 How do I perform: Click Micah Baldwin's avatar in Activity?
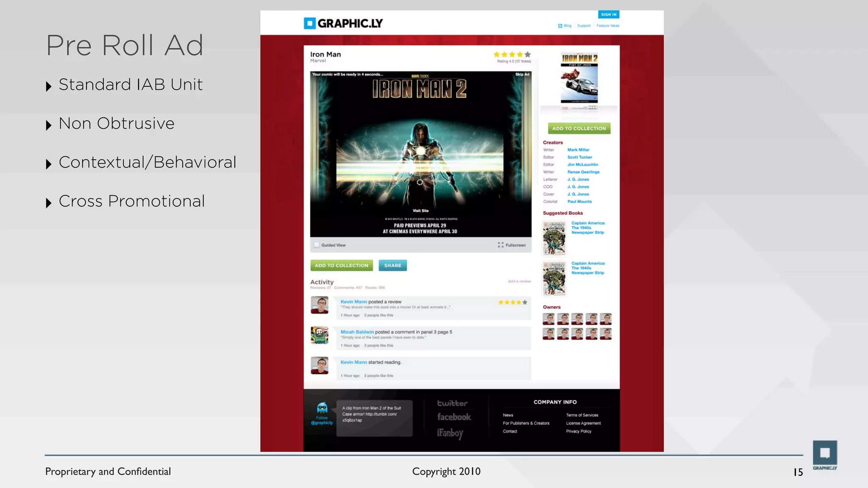pyautogui.click(x=320, y=335)
